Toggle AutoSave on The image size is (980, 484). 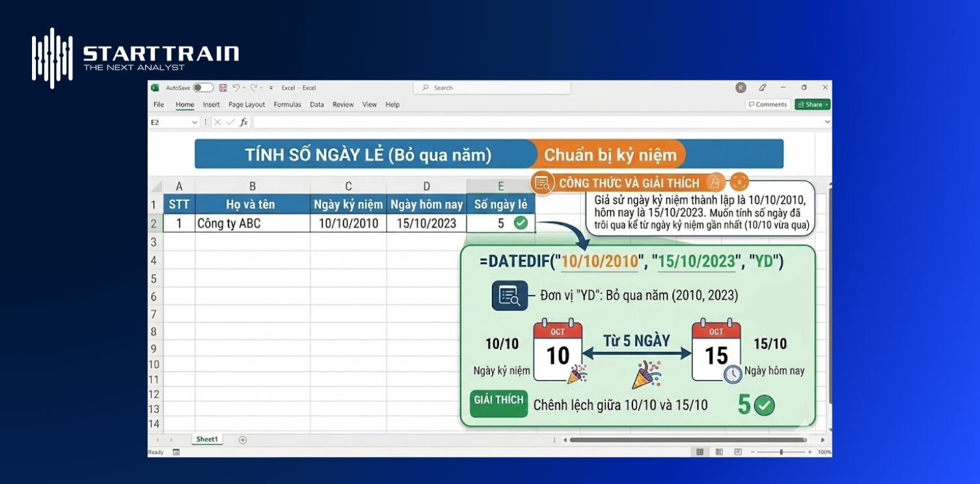[203, 88]
